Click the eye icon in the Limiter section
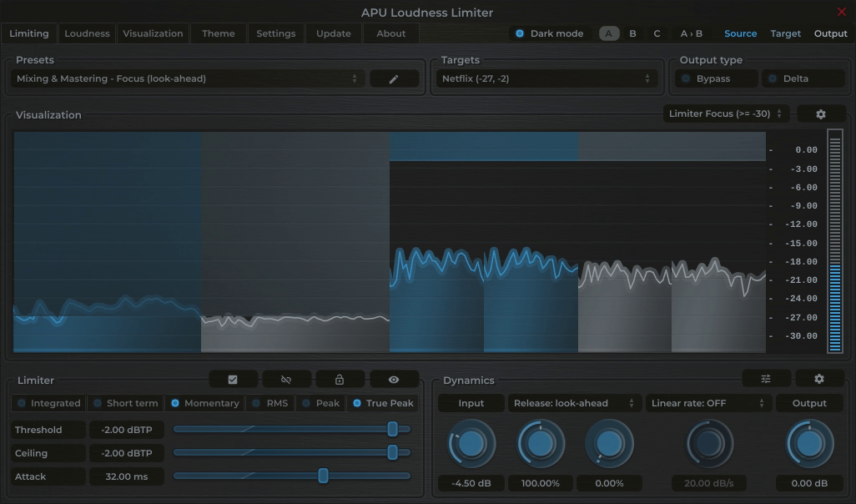Screen dimensions: 856x504 (394, 379)
